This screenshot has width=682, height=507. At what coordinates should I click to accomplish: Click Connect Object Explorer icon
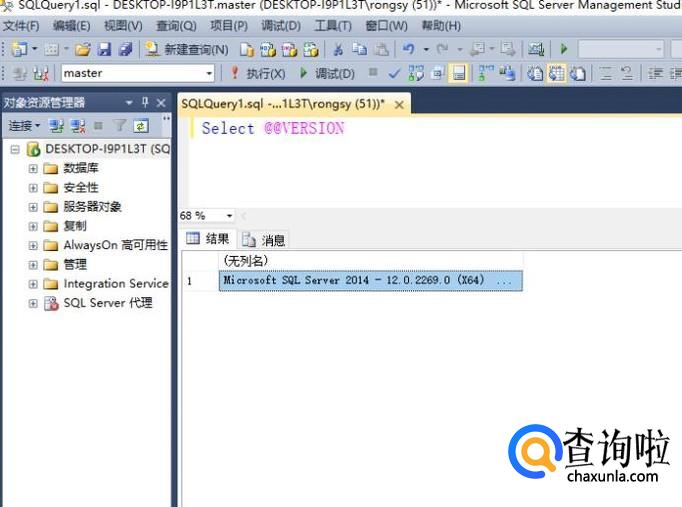57,126
